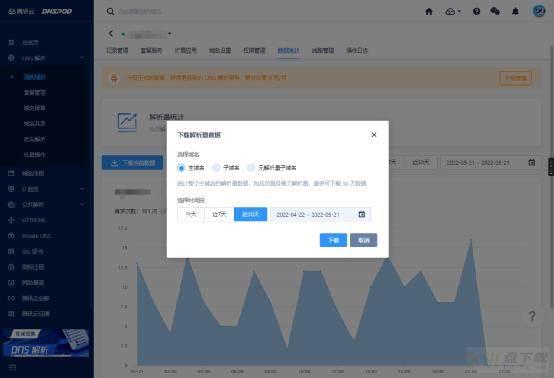Viewport: 554px width, 378px height.
Task: Expand the domain switcher caret beside the blurred domain
Action: point(170,34)
